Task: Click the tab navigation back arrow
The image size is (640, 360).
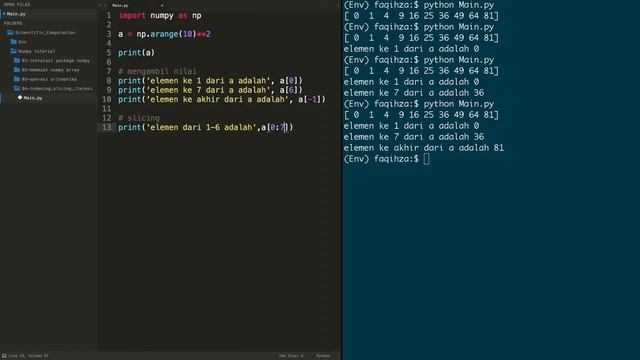Action: click(x=100, y=5)
